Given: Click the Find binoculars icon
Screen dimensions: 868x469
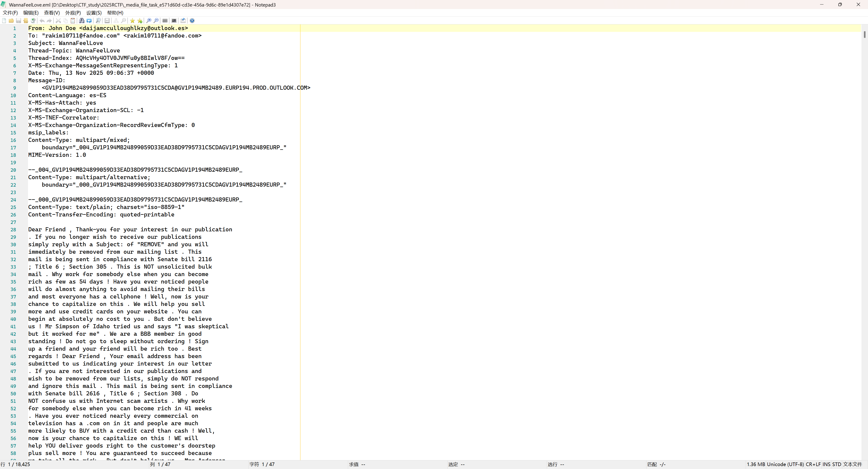Looking at the screenshot, I should (x=82, y=21).
